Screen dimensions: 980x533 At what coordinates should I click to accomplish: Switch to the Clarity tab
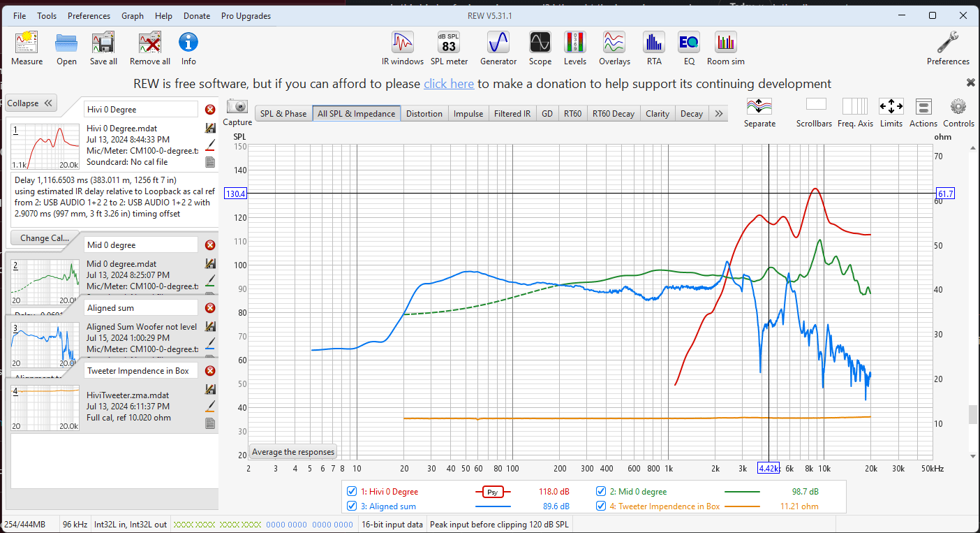[658, 113]
